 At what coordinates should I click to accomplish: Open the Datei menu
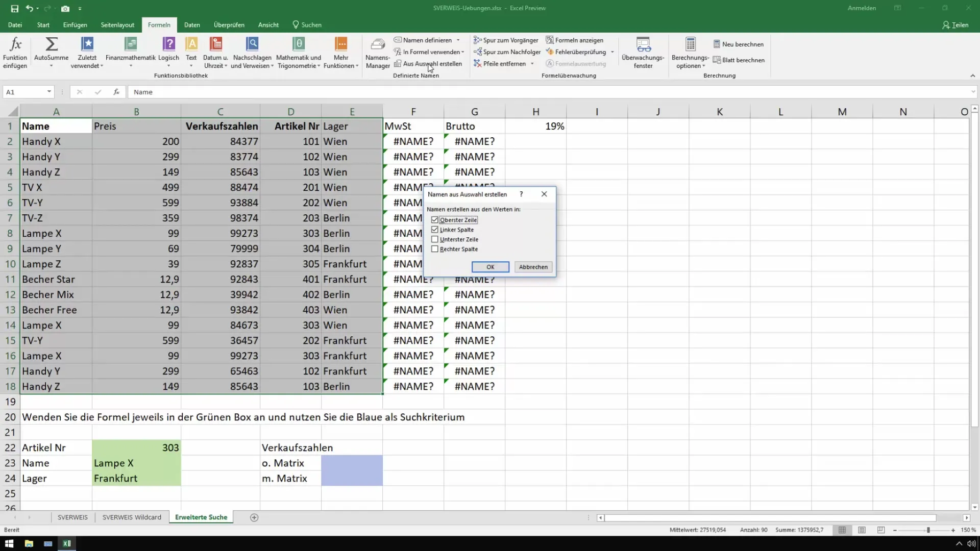[15, 24]
